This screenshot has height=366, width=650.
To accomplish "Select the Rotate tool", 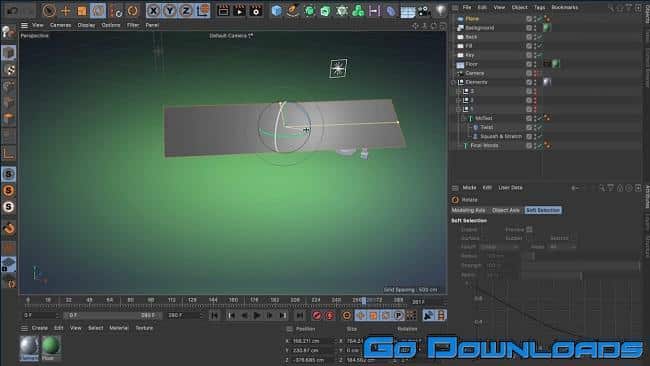I will tap(98, 10).
